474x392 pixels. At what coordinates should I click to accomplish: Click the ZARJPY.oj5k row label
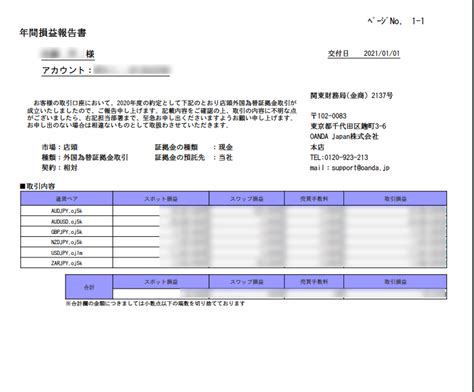click(67, 263)
